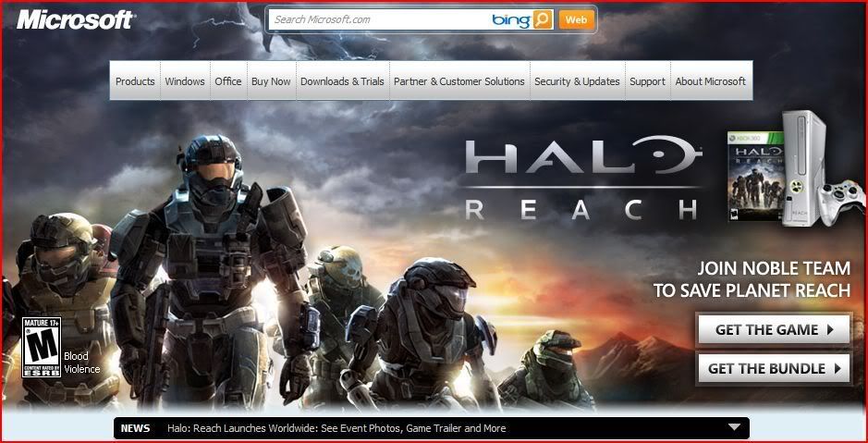Select the Office menu item

228,81
